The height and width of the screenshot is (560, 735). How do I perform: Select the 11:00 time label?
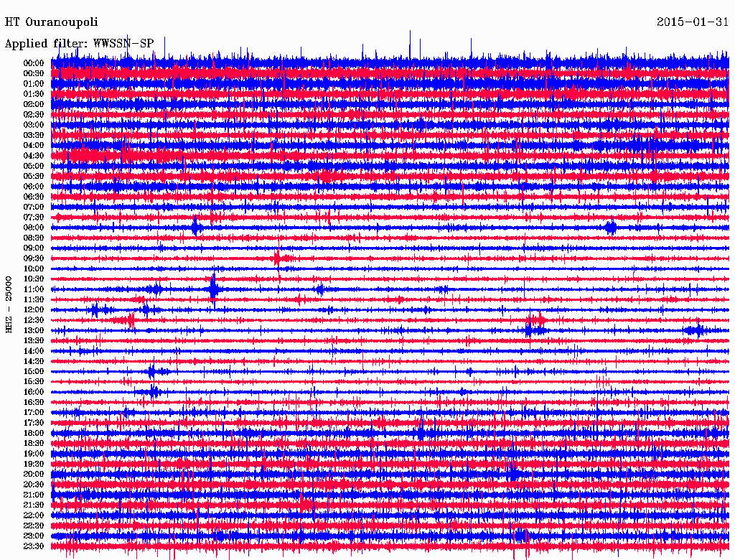34,289
